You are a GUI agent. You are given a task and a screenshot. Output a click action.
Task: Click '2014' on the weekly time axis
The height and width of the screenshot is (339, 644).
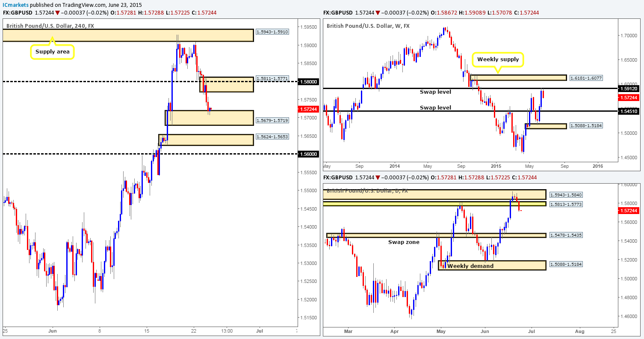(x=394, y=166)
